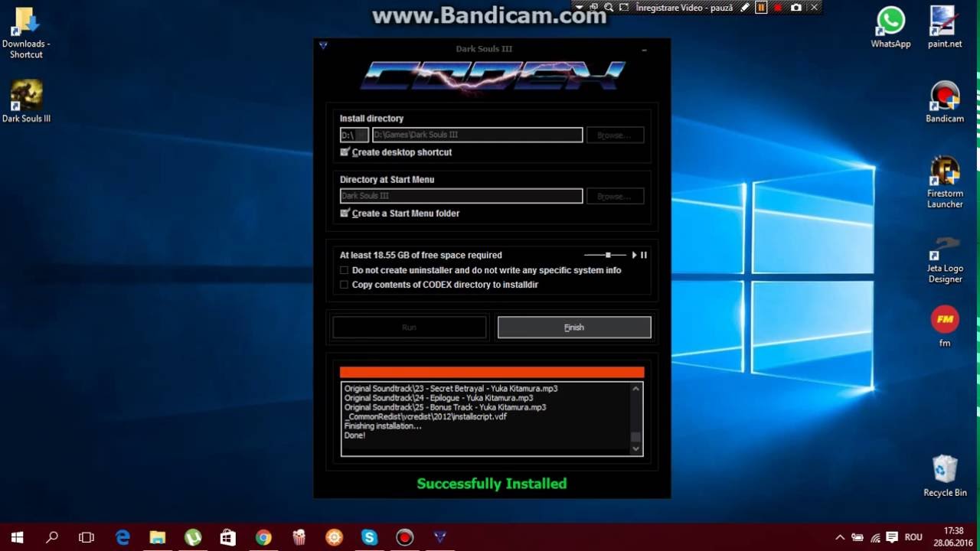This screenshot has width=980, height=551.
Task: Open the paint.net desktop icon
Action: point(945,27)
